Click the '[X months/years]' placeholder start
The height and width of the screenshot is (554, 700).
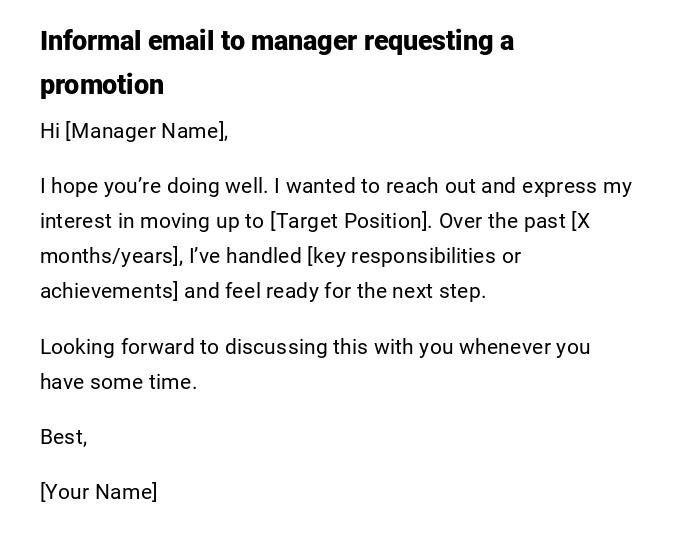[x=580, y=221]
